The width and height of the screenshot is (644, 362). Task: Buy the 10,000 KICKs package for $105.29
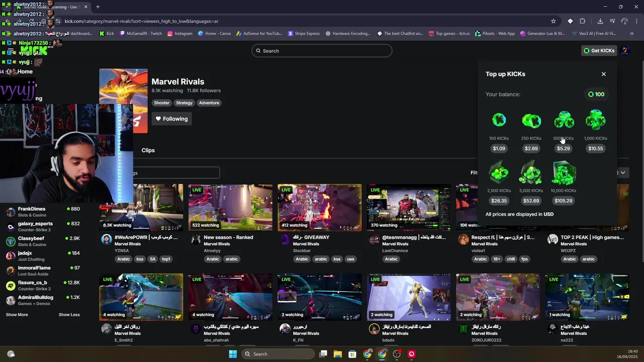point(563,201)
